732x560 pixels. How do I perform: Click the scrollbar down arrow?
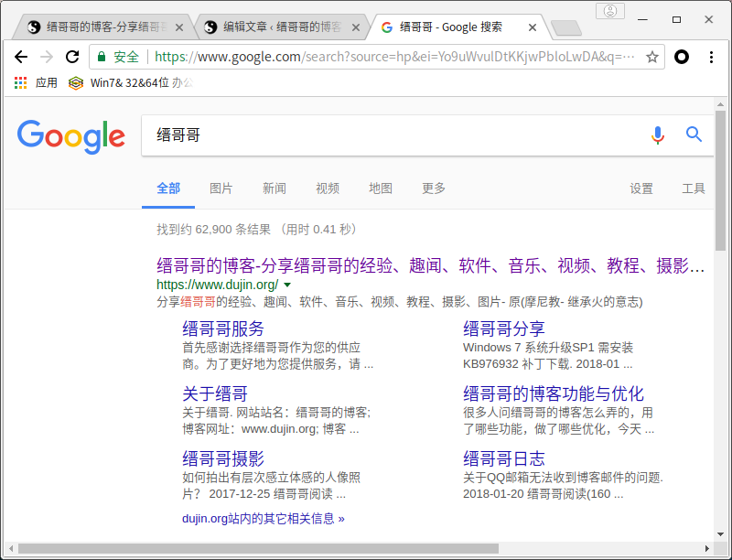click(x=720, y=534)
